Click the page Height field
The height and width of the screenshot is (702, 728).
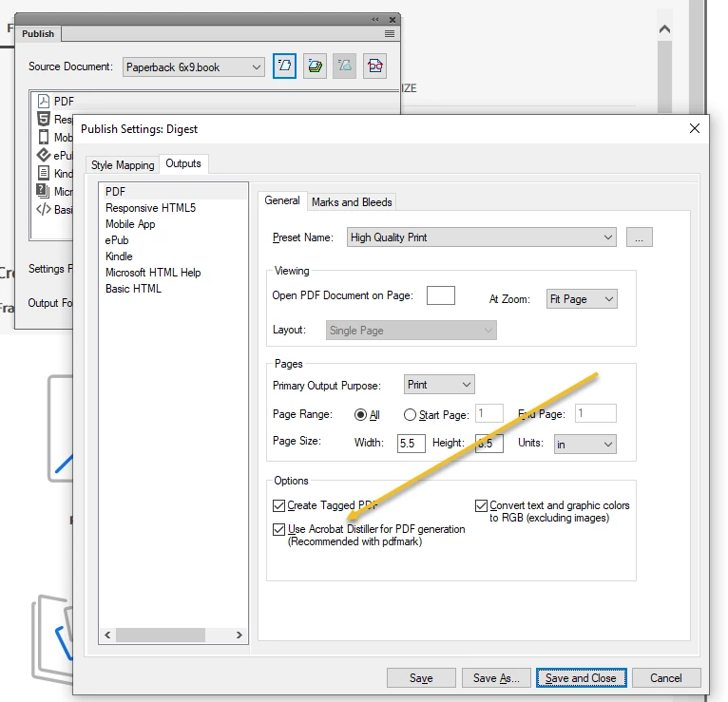click(x=489, y=444)
